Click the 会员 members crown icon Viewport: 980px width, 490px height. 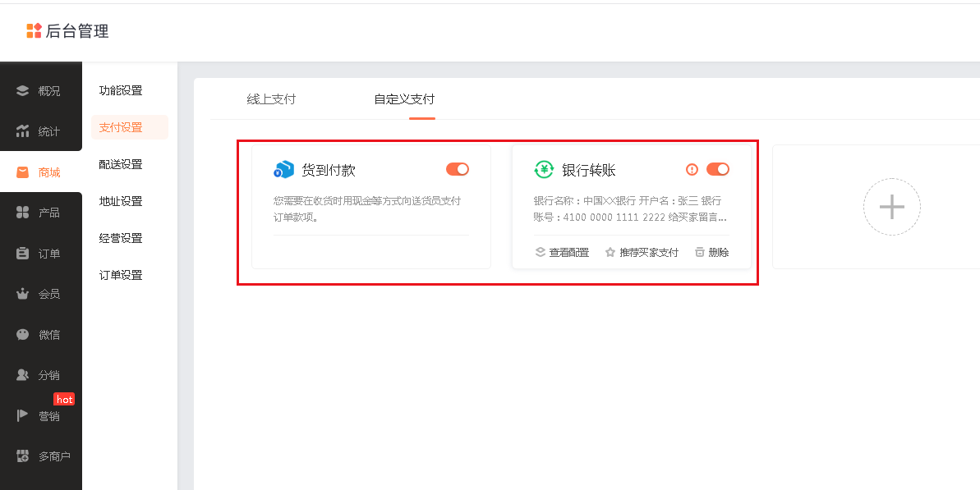[x=23, y=294]
